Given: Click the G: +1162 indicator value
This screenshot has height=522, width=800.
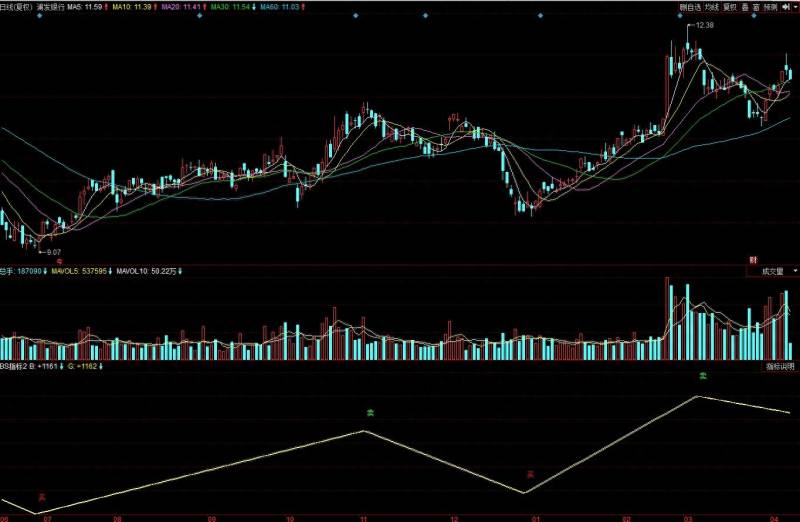Looking at the screenshot, I should [x=82, y=366].
